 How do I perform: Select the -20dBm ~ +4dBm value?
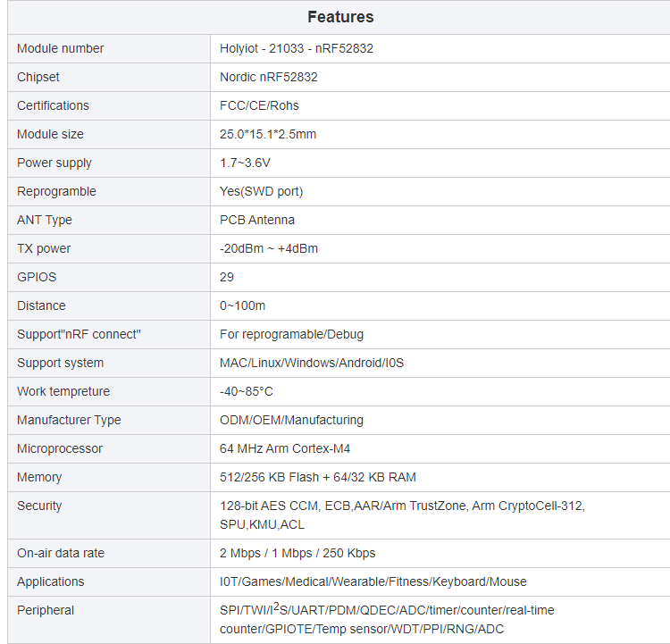(269, 248)
